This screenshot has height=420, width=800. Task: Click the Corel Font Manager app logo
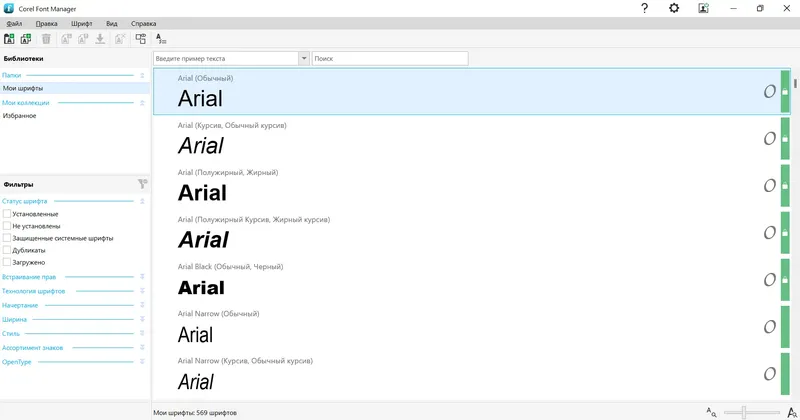[9, 8]
